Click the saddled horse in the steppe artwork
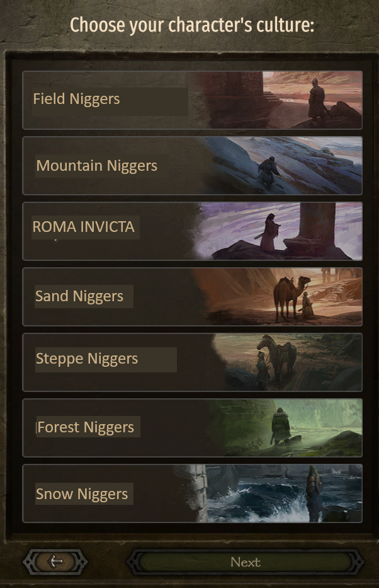The width and height of the screenshot is (379, 588). pyautogui.click(x=277, y=357)
